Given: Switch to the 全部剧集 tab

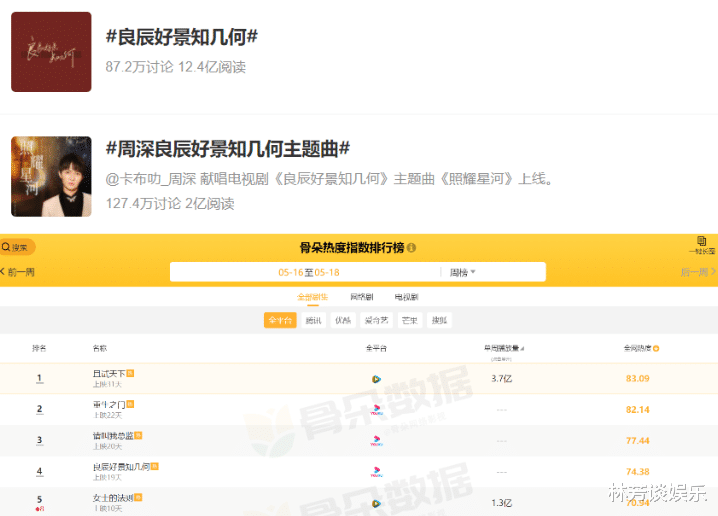Looking at the screenshot, I should 312,297.
